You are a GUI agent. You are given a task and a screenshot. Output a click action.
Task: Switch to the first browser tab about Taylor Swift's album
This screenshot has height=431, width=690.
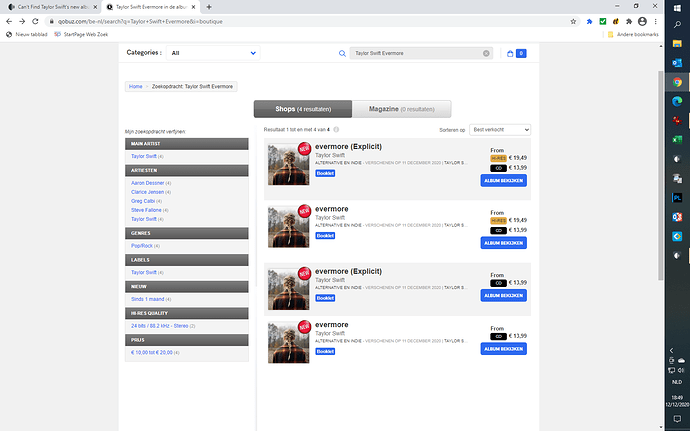51,7
